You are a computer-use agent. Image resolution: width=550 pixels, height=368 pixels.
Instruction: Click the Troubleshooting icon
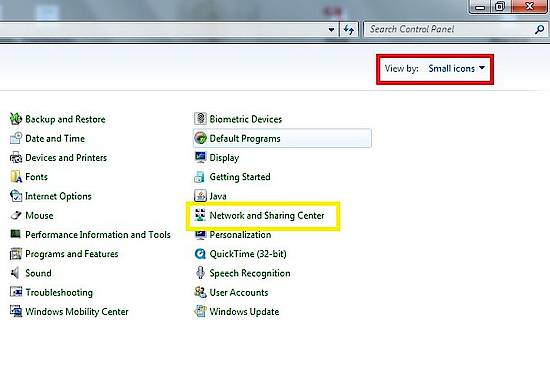click(x=16, y=292)
